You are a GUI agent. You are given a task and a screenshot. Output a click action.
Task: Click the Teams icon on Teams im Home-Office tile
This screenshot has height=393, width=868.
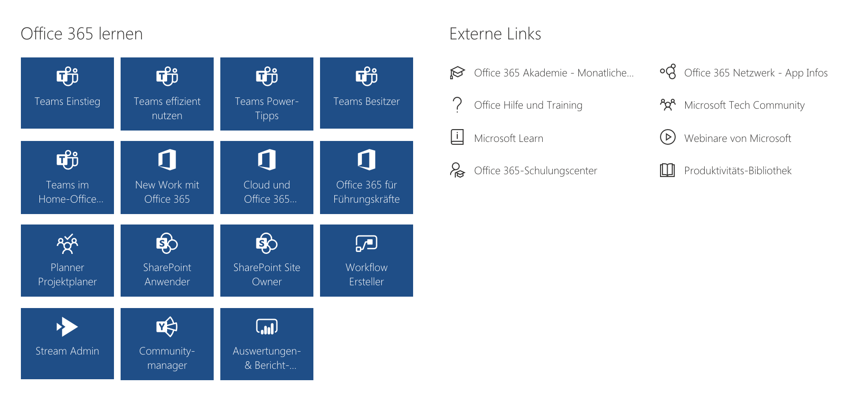pyautogui.click(x=67, y=159)
